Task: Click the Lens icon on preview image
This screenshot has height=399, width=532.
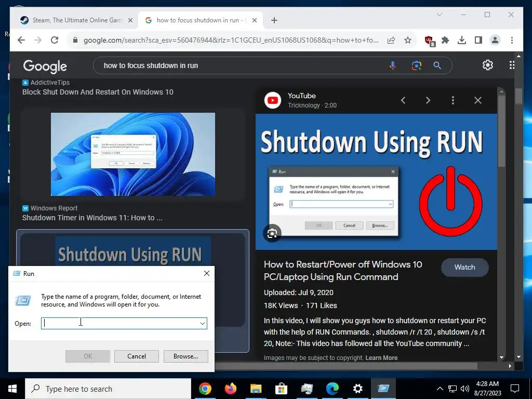Action: point(272,233)
